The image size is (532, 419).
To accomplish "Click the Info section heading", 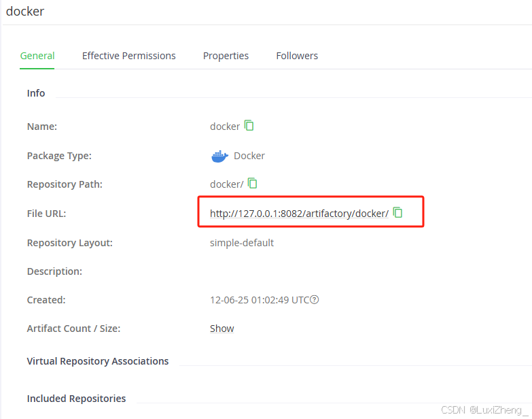I will [x=36, y=93].
